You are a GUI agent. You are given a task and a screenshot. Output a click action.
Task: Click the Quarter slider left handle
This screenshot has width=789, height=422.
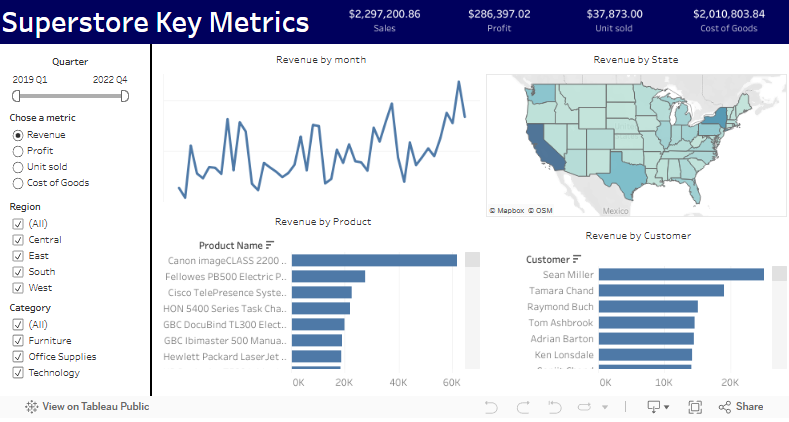[x=16, y=96]
